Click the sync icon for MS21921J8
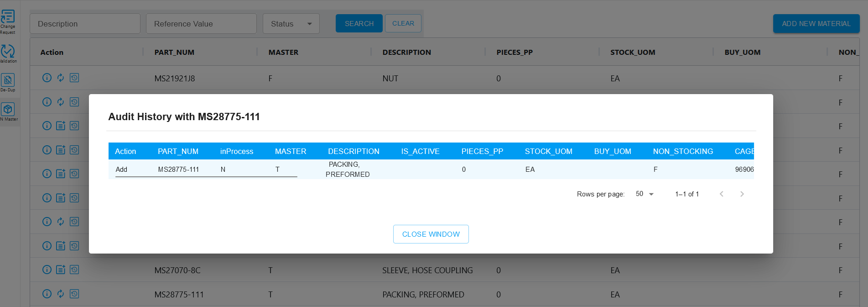 pos(61,78)
